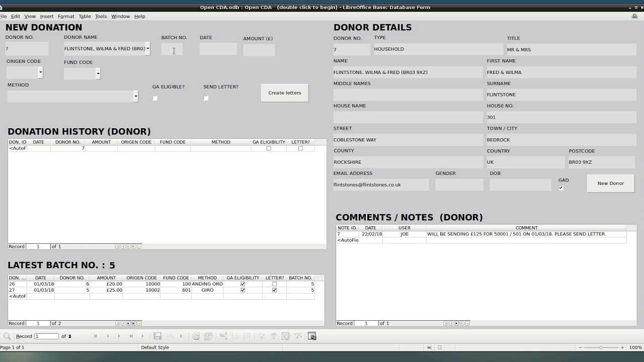Uncheck GA eligibility for donation 26
The height and width of the screenshot is (362, 644).
pos(243,284)
